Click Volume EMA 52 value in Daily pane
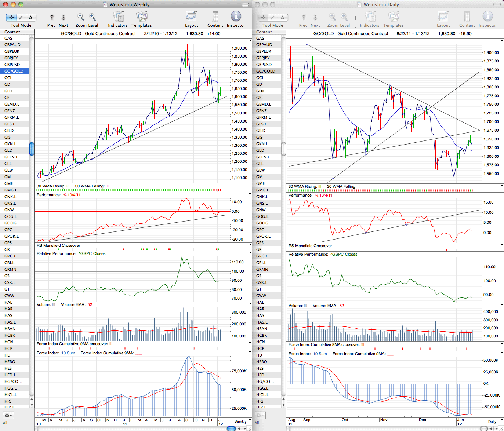 [x=342, y=306]
